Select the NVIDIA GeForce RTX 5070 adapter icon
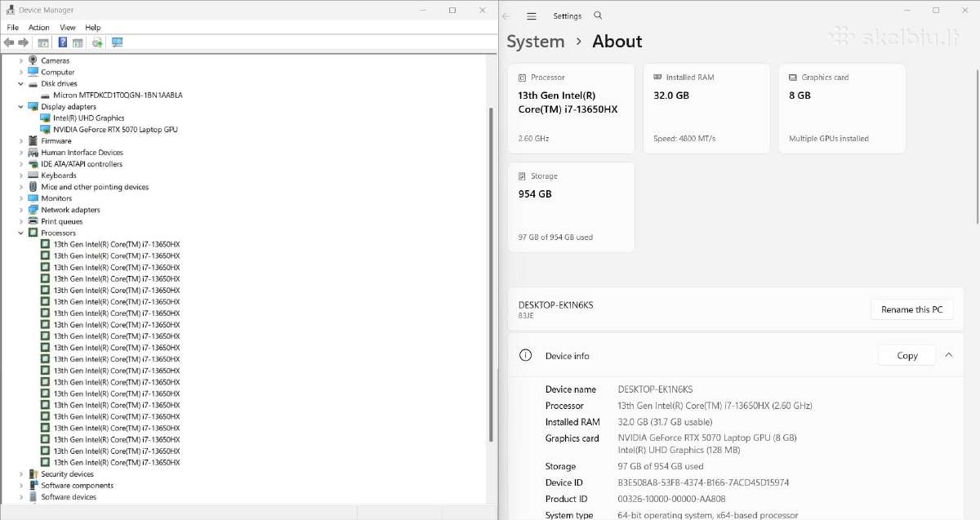Image resolution: width=980 pixels, height=520 pixels. 46,130
